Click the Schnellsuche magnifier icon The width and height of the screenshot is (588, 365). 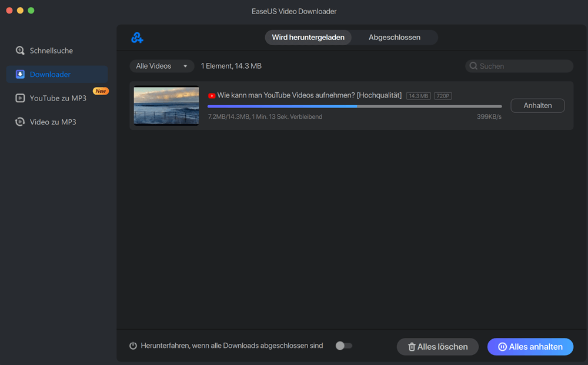pos(20,51)
